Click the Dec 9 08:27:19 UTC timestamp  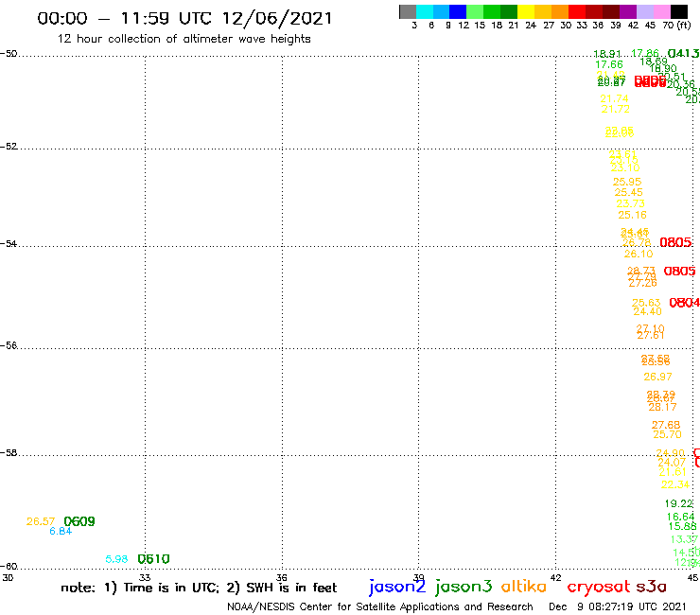click(x=618, y=606)
